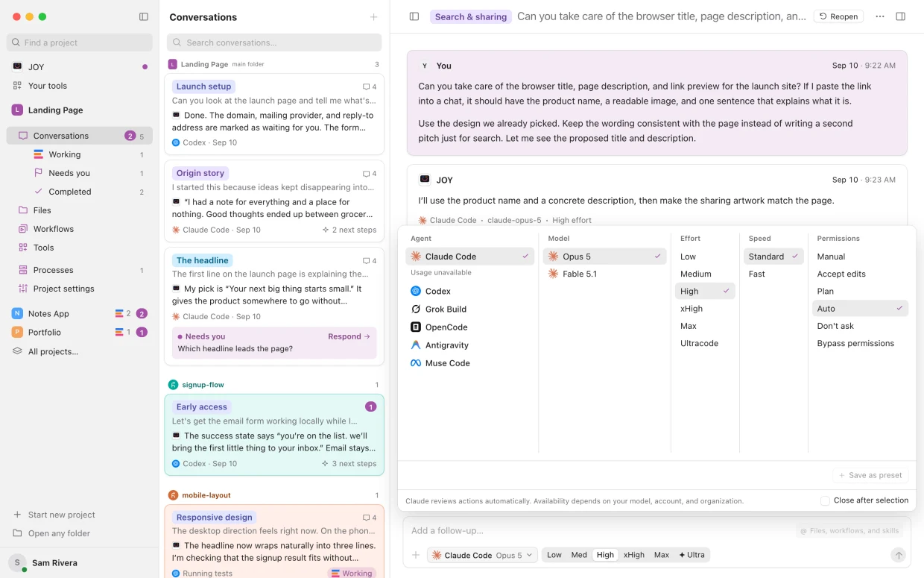Collapse the conversations list panel icon
Viewport: 924px width, 578px height.
(414, 16)
